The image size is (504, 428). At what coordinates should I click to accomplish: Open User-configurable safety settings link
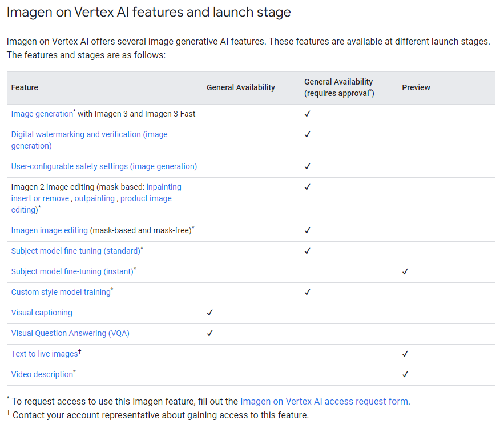click(104, 166)
